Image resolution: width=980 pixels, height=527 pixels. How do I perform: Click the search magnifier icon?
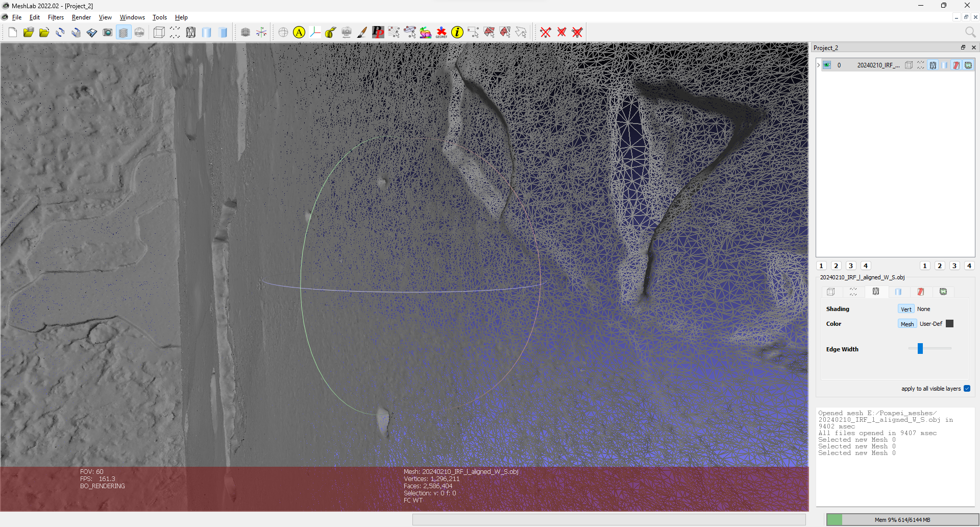tap(970, 32)
